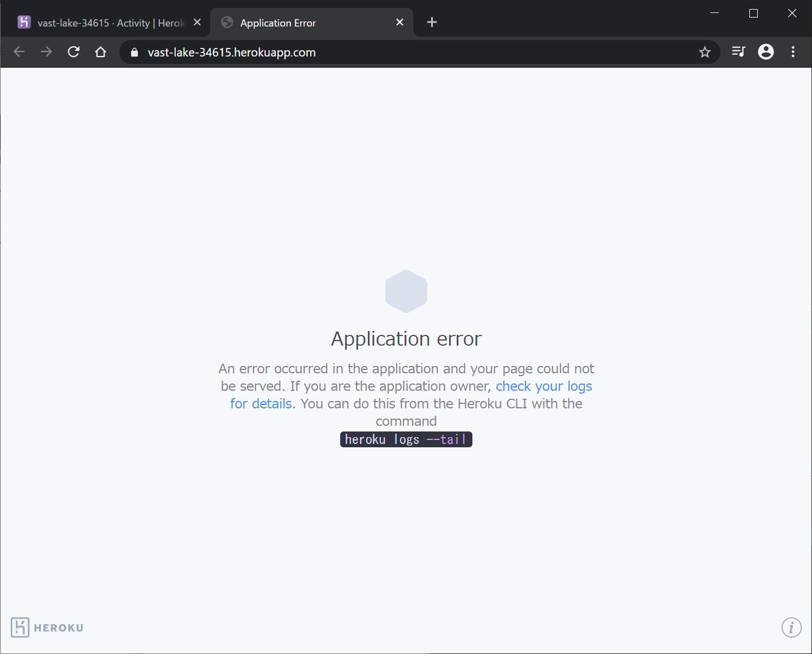The image size is (812, 654).
Task: Maximize the browser window
Action: click(753, 13)
